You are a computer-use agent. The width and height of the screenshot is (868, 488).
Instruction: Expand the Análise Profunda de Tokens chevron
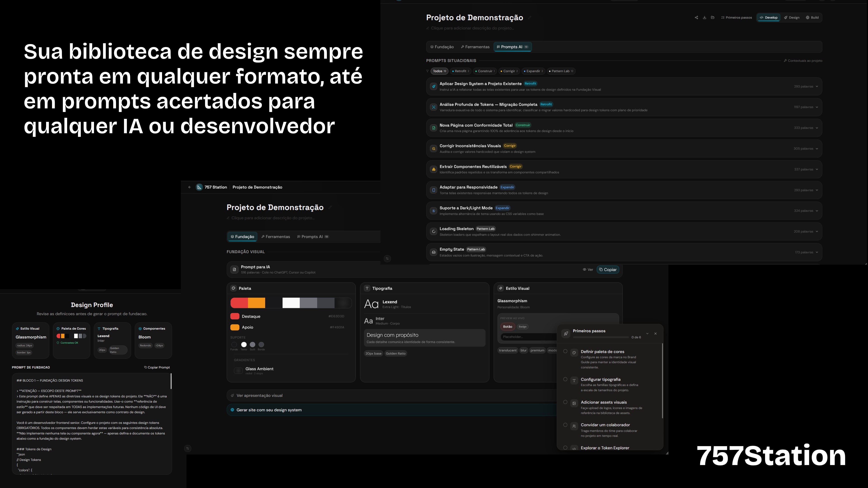click(x=817, y=107)
